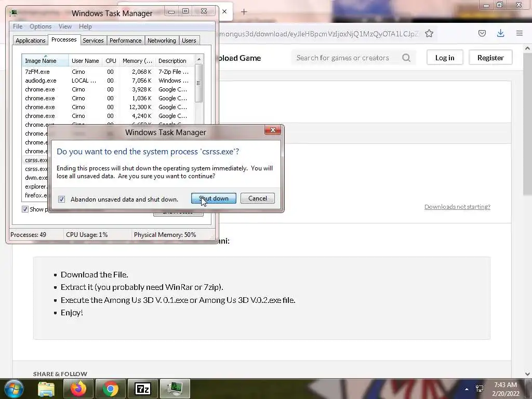Open File Explorer from the taskbar

coord(46,389)
